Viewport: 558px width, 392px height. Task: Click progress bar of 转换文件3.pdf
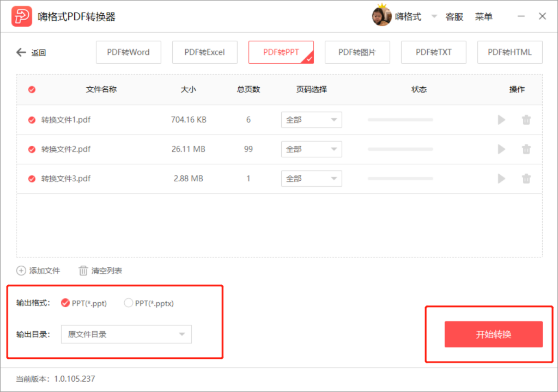coord(401,179)
